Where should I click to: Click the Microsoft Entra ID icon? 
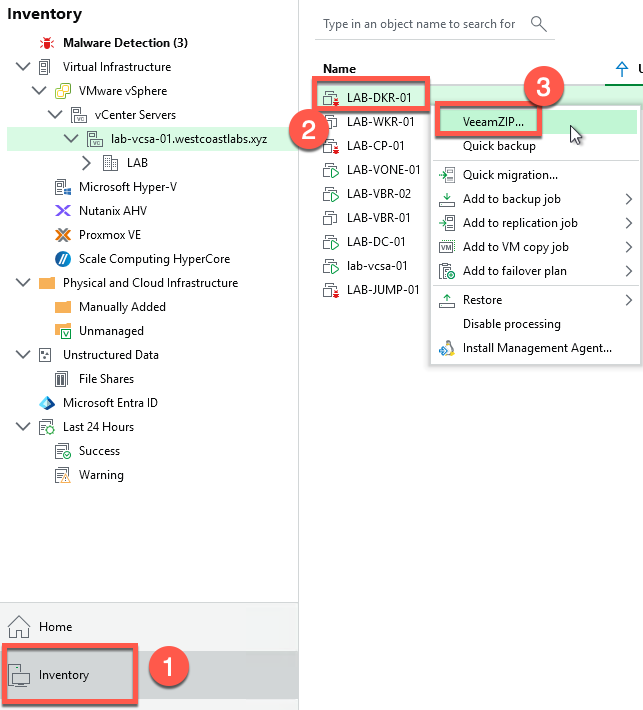pyautogui.click(x=46, y=403)
